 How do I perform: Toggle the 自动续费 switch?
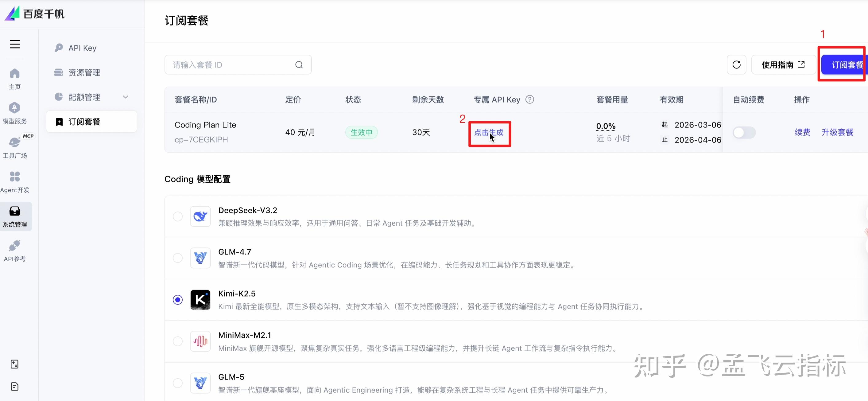tap(744, 132)
